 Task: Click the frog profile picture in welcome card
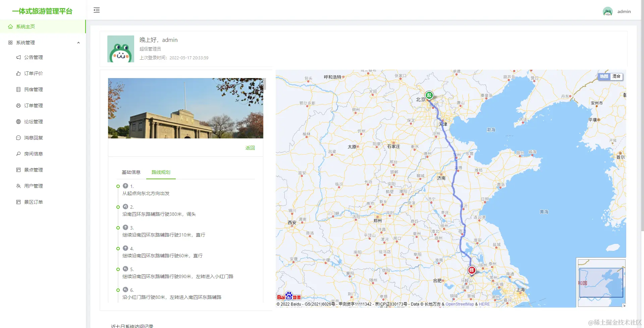click(121, 49)
